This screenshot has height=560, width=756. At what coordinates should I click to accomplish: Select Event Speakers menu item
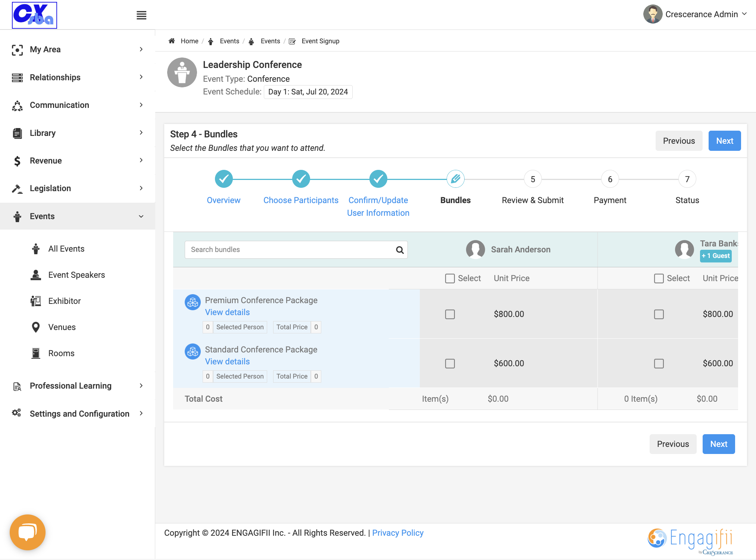coord(76,275)
